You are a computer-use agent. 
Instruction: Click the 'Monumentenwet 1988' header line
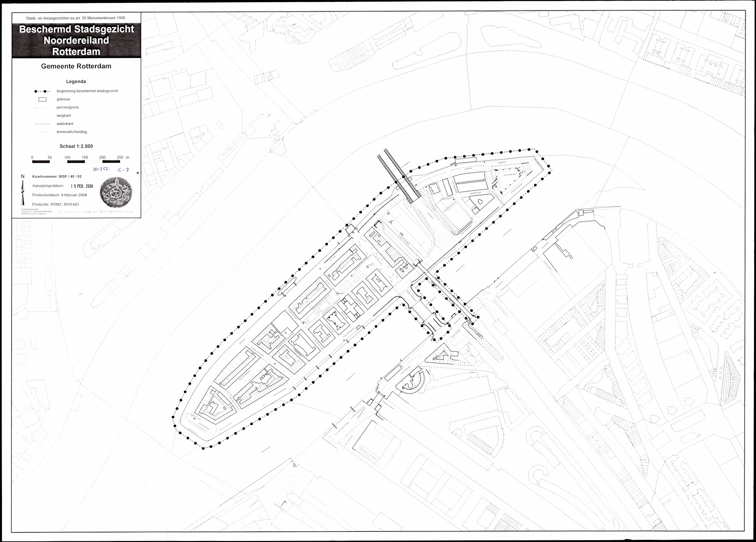pyautogui.click(x=76, y=18)
